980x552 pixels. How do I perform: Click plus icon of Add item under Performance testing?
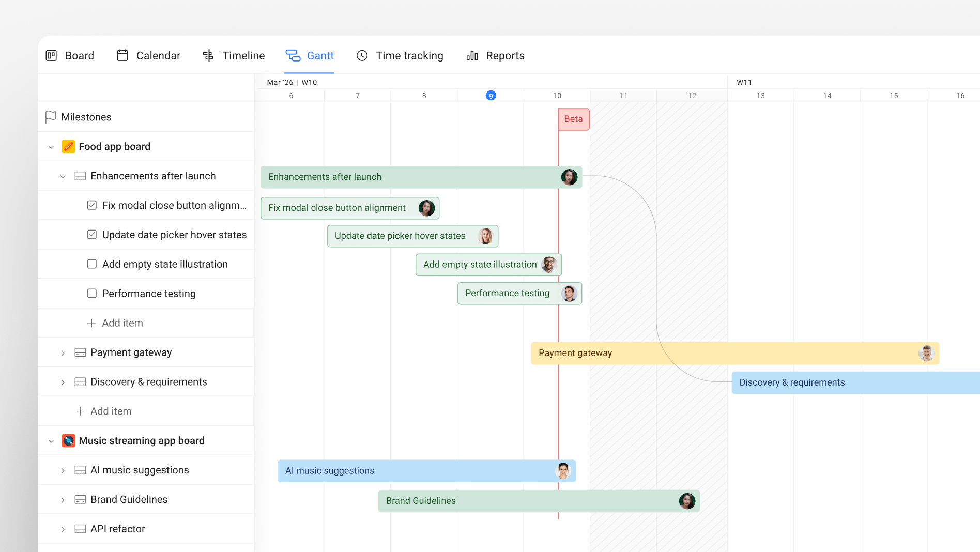click(x=91, y=323)
